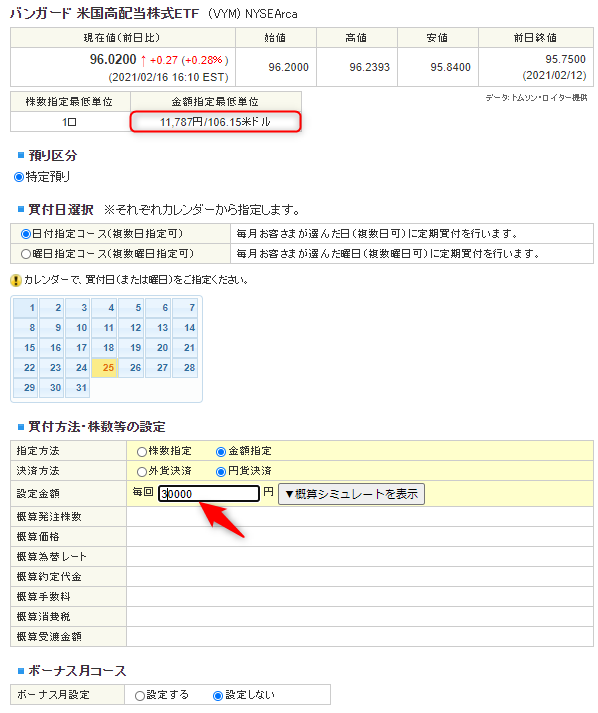Select 金額指定 radio button
Image resolution: width=598 pixels, height=713 pixels.
[221, 452]
